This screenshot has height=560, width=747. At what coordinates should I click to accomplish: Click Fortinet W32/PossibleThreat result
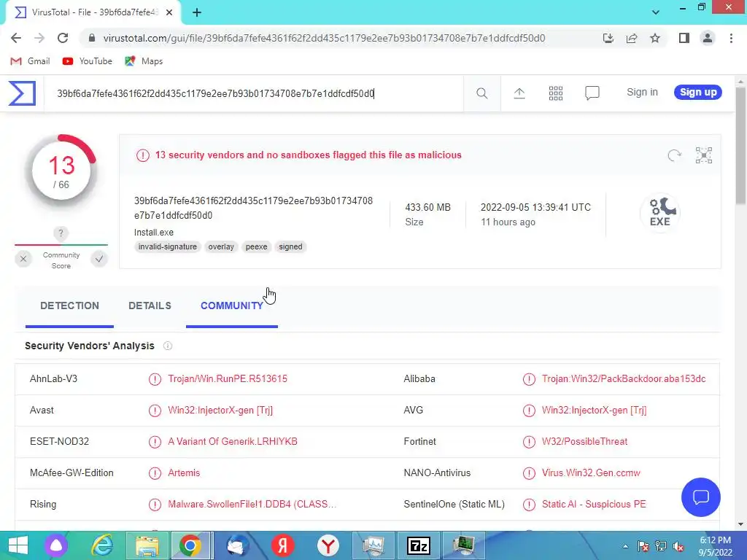tap(584, 442)
